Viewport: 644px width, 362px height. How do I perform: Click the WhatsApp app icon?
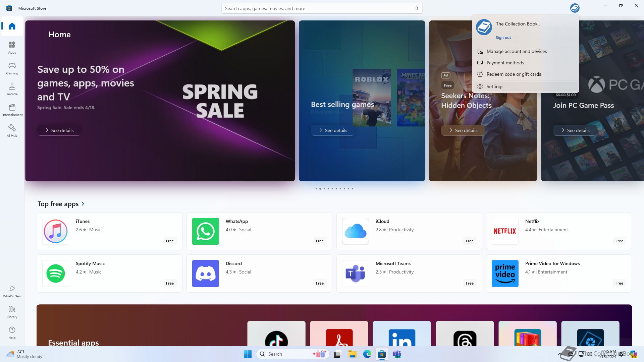tap(206, 231)
